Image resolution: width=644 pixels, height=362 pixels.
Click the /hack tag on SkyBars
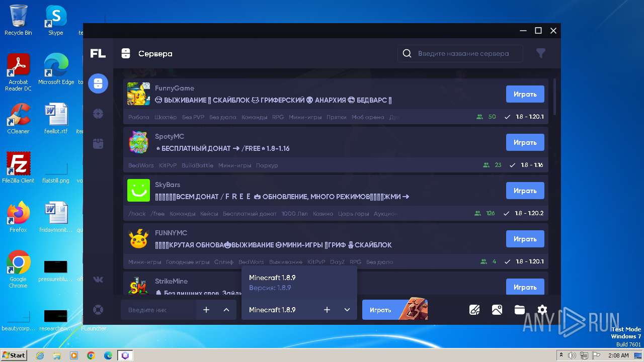[137, 214]
